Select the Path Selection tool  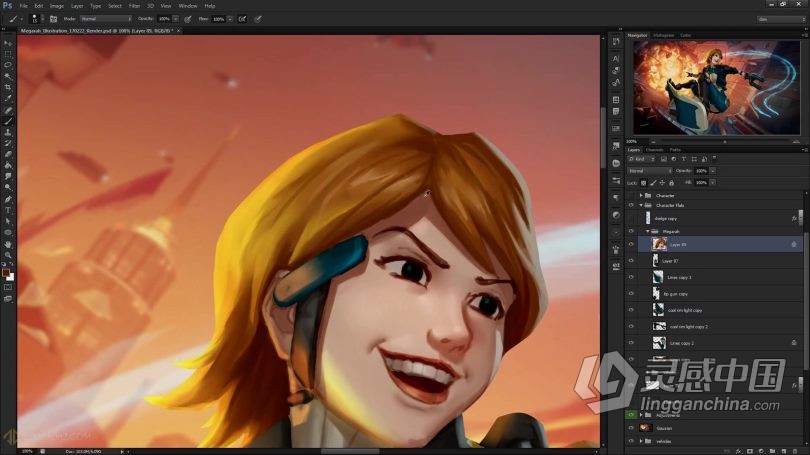click(8, 221)
